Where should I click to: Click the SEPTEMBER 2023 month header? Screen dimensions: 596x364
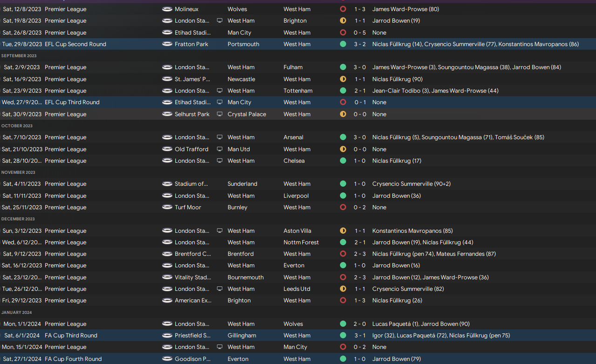point(19,56)
